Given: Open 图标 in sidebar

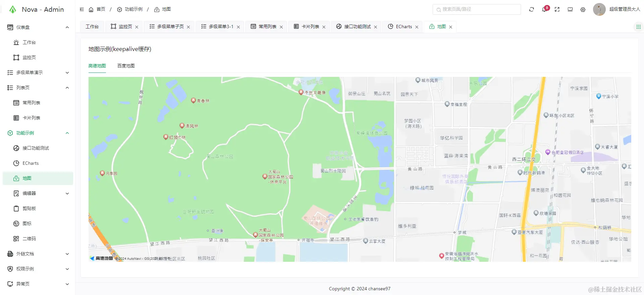Looking at the screenshot, I should (x=38, y=224).
